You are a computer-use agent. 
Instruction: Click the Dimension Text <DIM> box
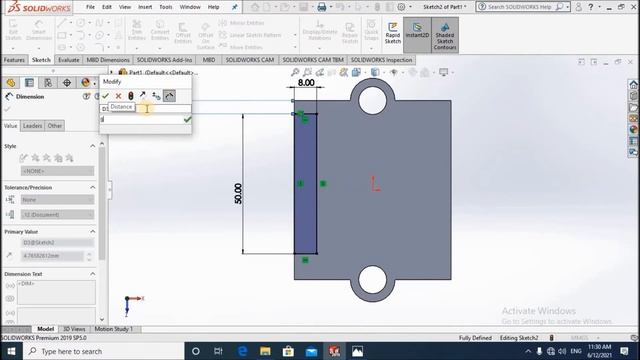[x=56, y=292]
